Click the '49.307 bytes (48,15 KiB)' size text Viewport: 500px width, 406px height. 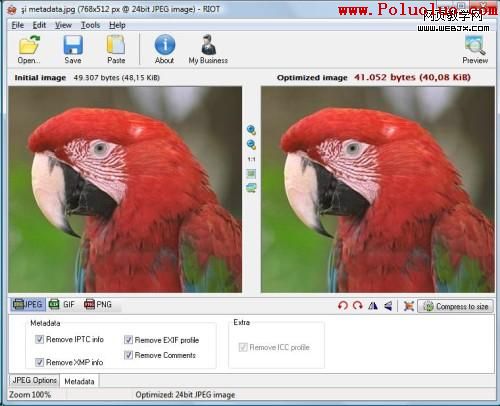click(117, 78)
